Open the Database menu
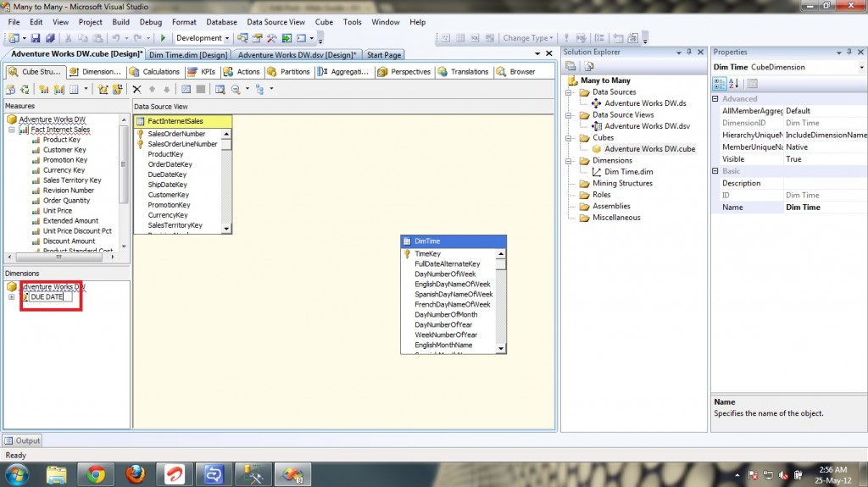The image size is (868, 487). click(x=221, y=22)
